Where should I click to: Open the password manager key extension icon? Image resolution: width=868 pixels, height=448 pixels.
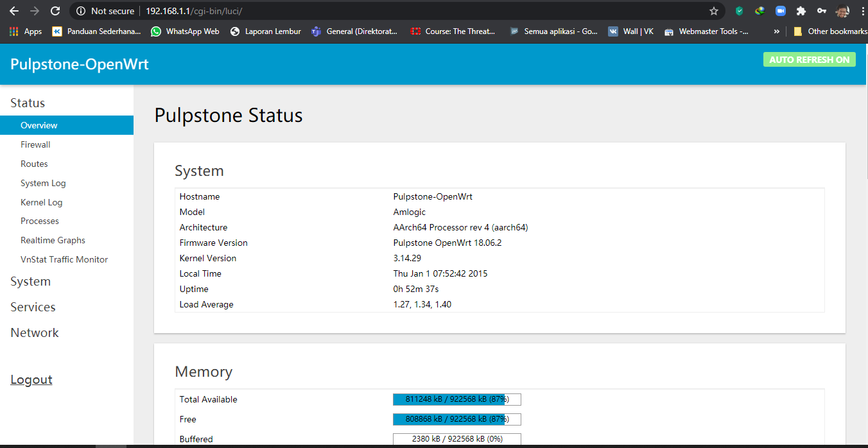coord(821,11)
